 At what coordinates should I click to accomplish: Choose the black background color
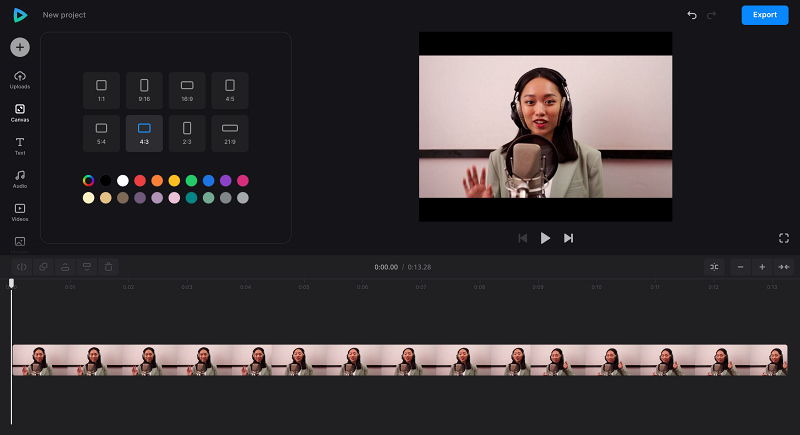click(106, 181)
